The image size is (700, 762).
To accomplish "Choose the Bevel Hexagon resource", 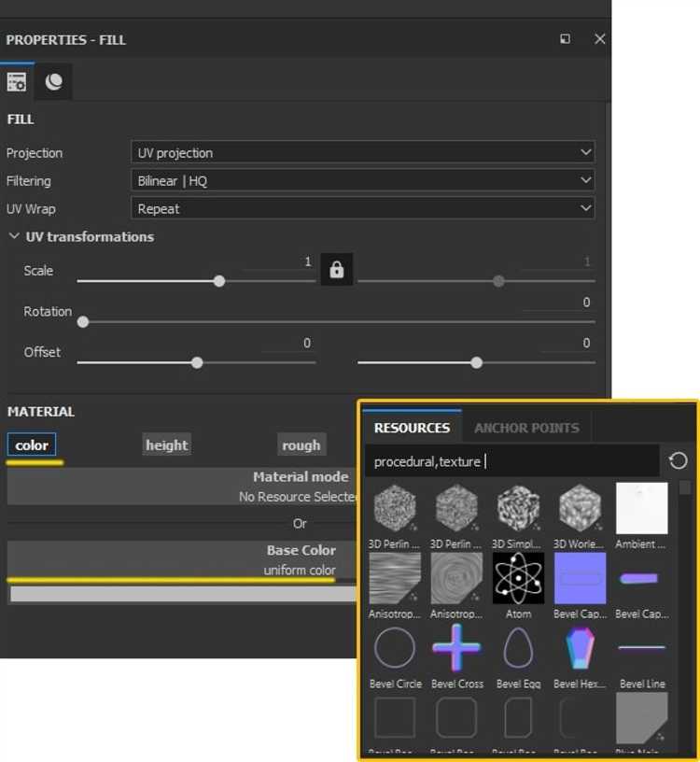I will click(580, 648).
